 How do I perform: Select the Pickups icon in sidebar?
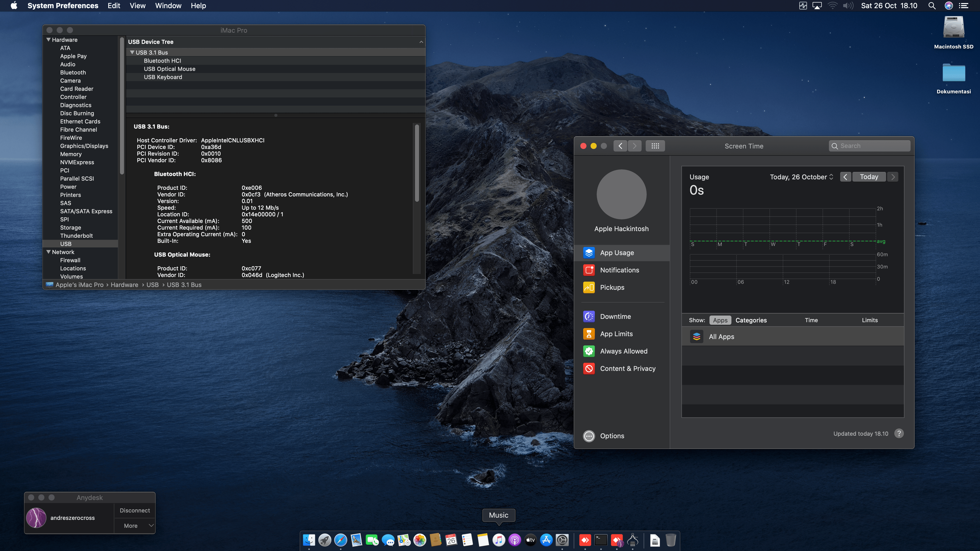coord(589,287)
